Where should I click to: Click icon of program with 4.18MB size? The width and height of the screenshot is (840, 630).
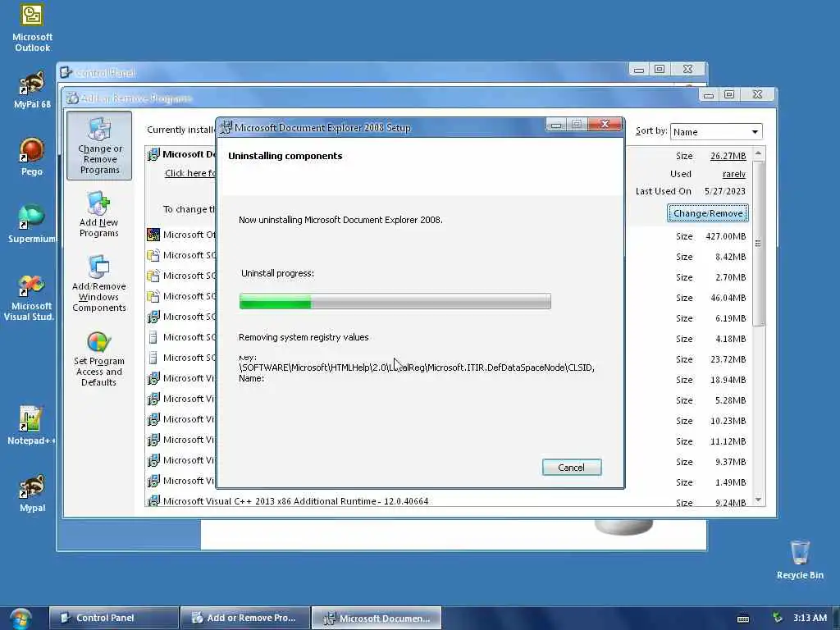click(x=153, y=337)
